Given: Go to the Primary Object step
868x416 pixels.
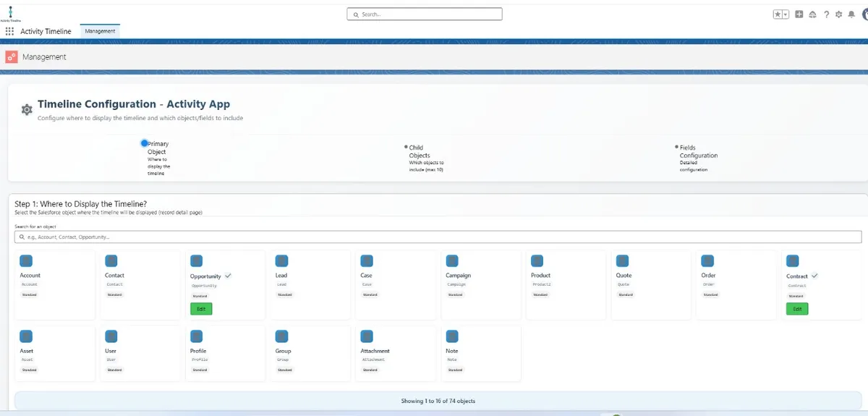Looking at the screenshot, I should click(156, 158).
